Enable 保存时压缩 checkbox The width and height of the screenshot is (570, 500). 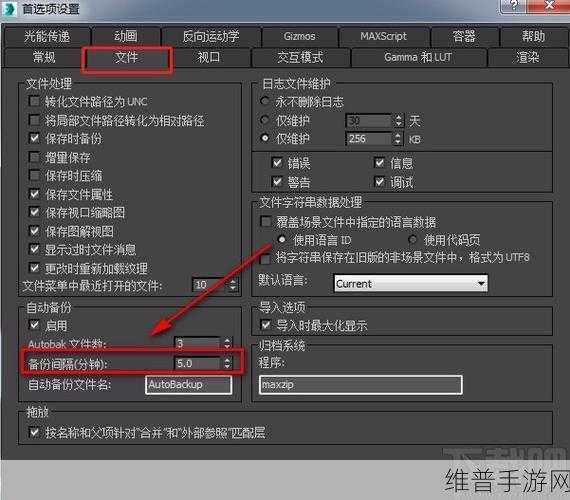pos(34,176)
